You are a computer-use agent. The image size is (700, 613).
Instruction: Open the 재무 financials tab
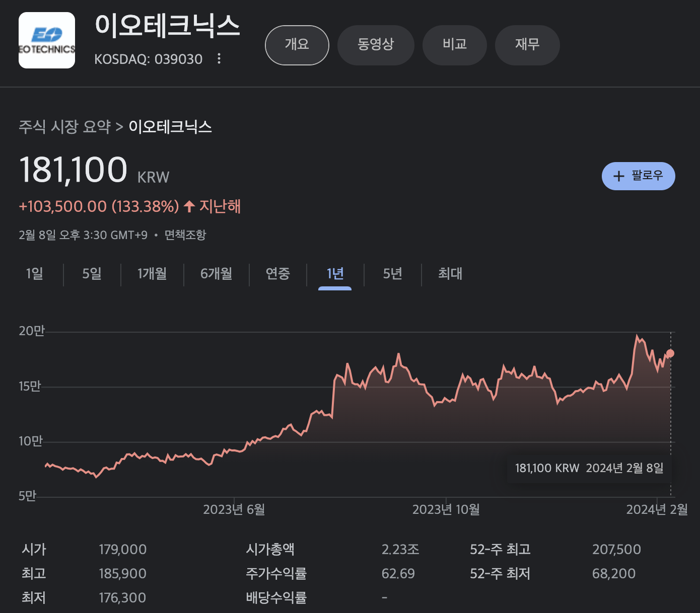click(x=527, y=45)
